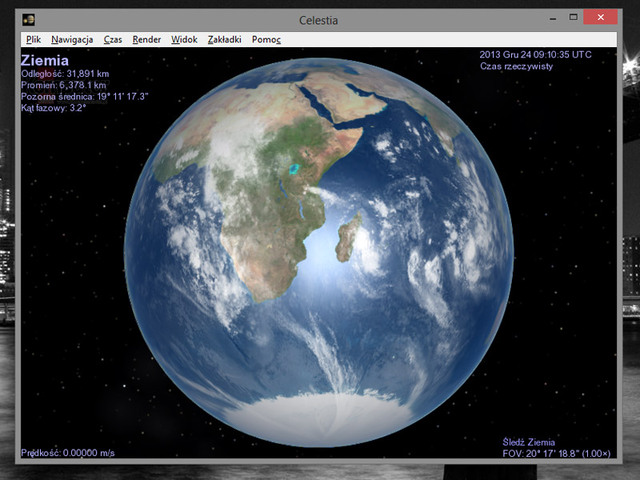Viewport: 640px width, 480px height.
Task: Show the Widok menu
Action: point(184,39)
